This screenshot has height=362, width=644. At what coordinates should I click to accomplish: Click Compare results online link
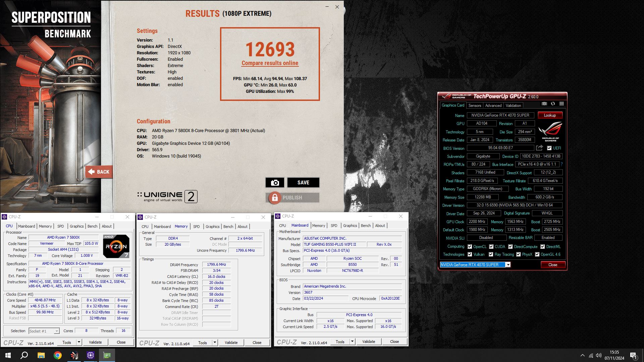270,63
